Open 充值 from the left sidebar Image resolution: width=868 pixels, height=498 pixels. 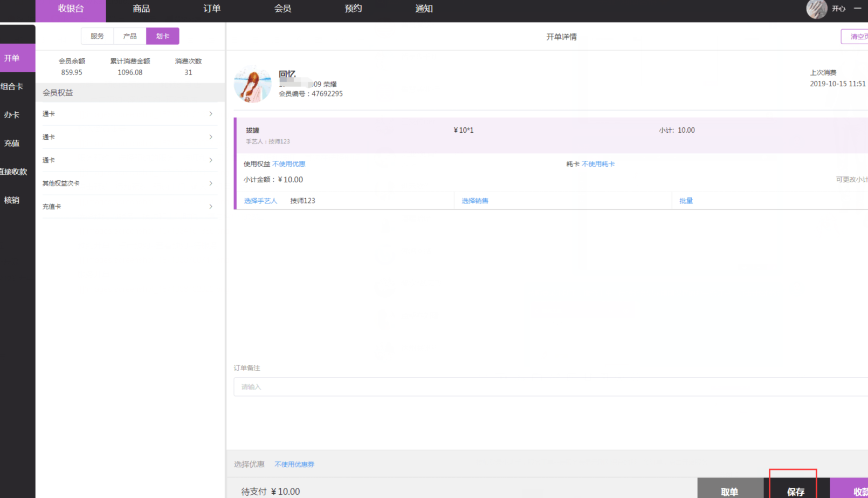click(x=12, y=144)
